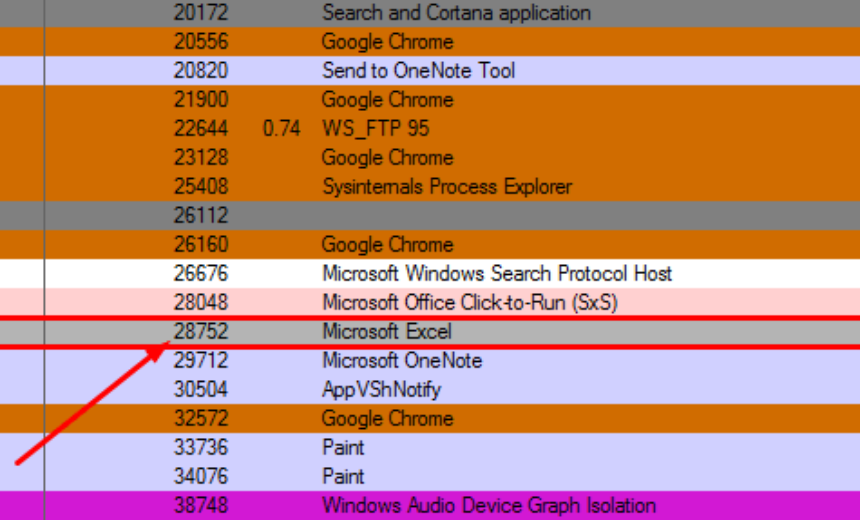Screen dimensions: 860x520
Task: Select PID 20172 cell
Action: tap(201, 13)
